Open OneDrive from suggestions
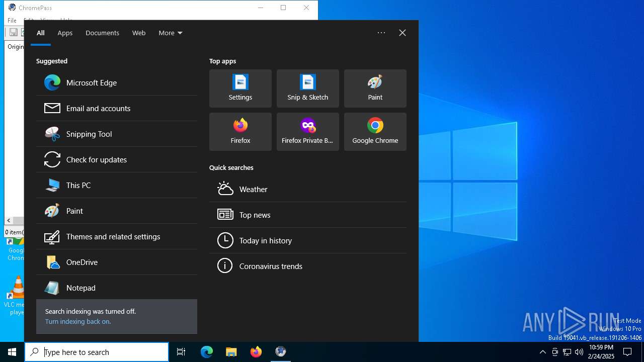The width and height of the screenshot is (644, 362). (x=117, y=262)
